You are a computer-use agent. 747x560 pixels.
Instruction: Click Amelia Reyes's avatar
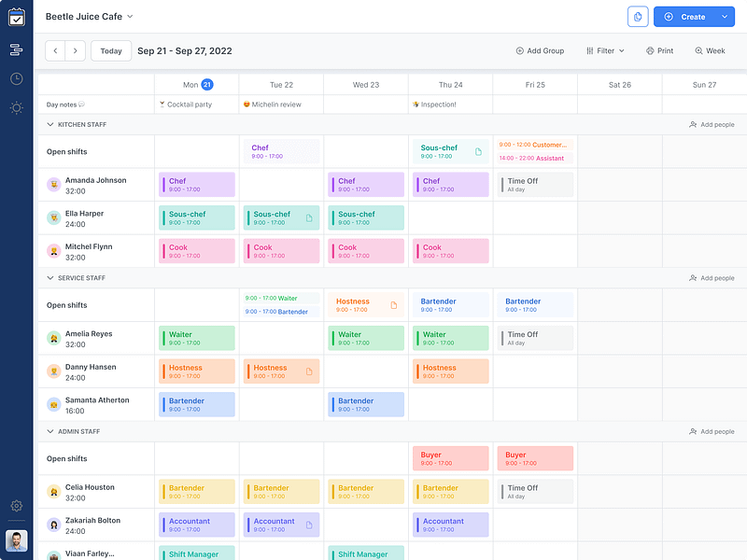[x=54, y=338]
